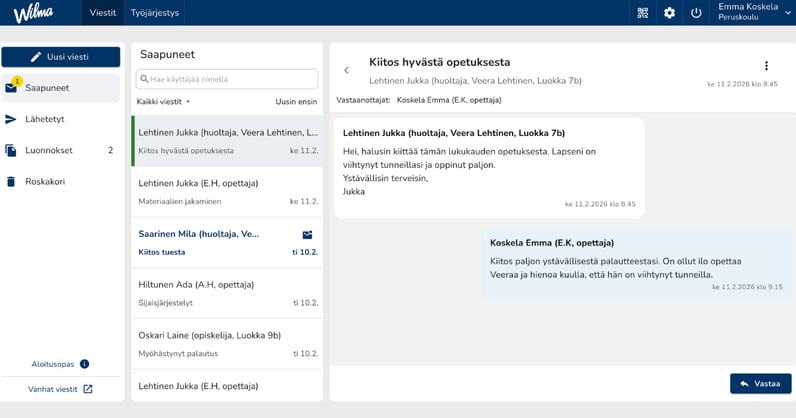Click the Wilma logo

click(35, 13)
